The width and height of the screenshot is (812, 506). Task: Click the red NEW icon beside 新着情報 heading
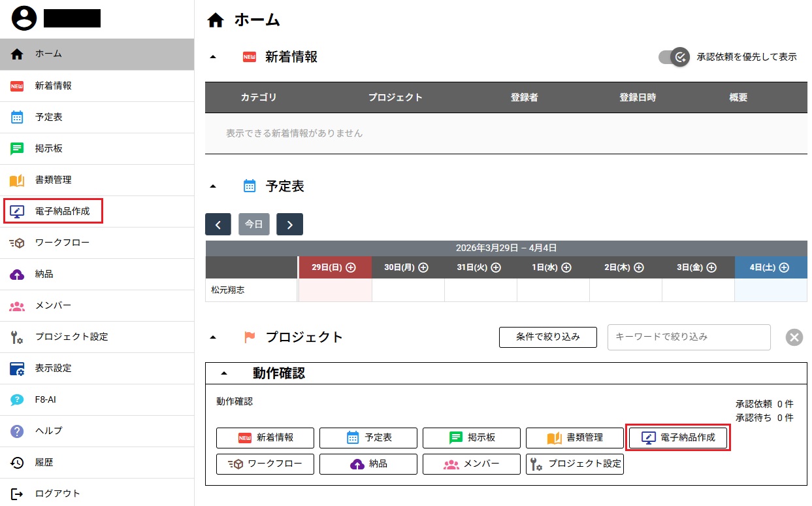coord(250,57)
